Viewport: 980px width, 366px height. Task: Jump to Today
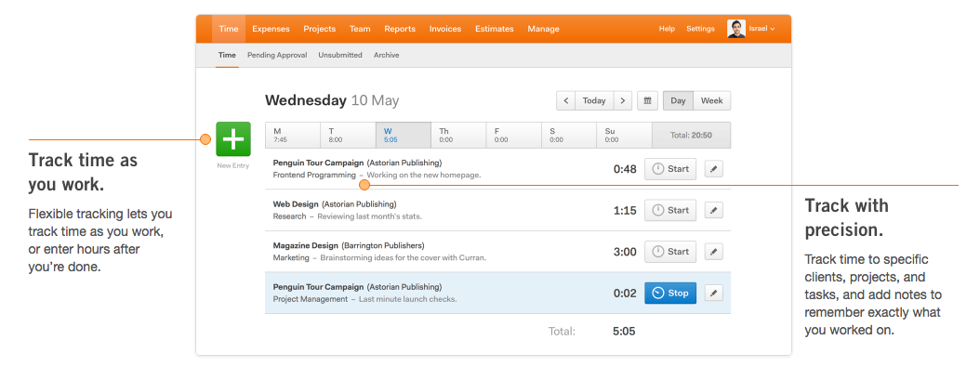[594, 100]
